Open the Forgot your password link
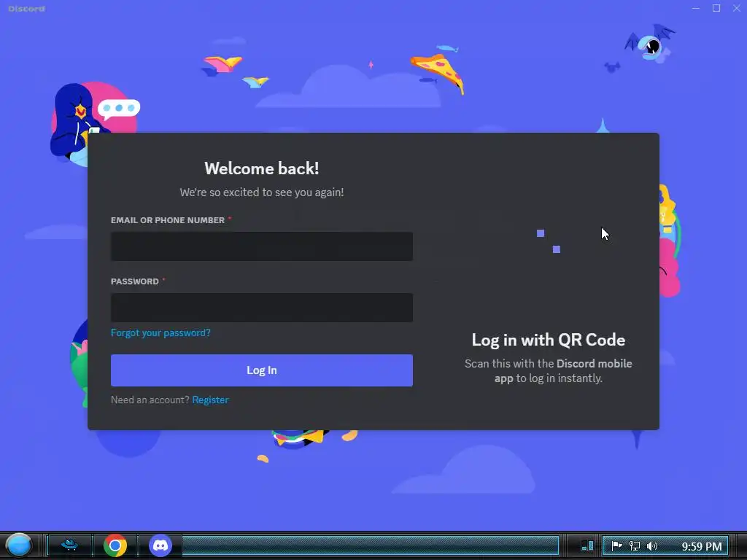Image resolution: width=747 pixels, height=560 pixels. (160, 332)
